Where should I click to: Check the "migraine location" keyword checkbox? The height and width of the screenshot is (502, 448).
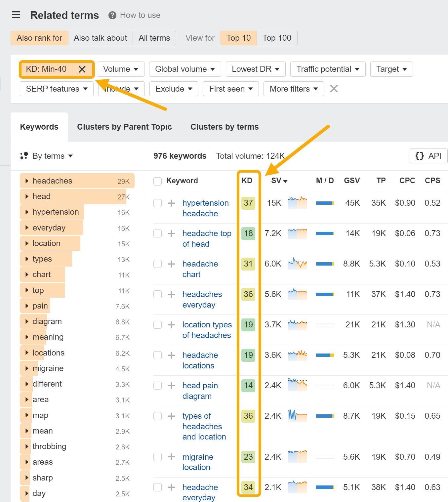pyautogui.click(x=157, y=457)
